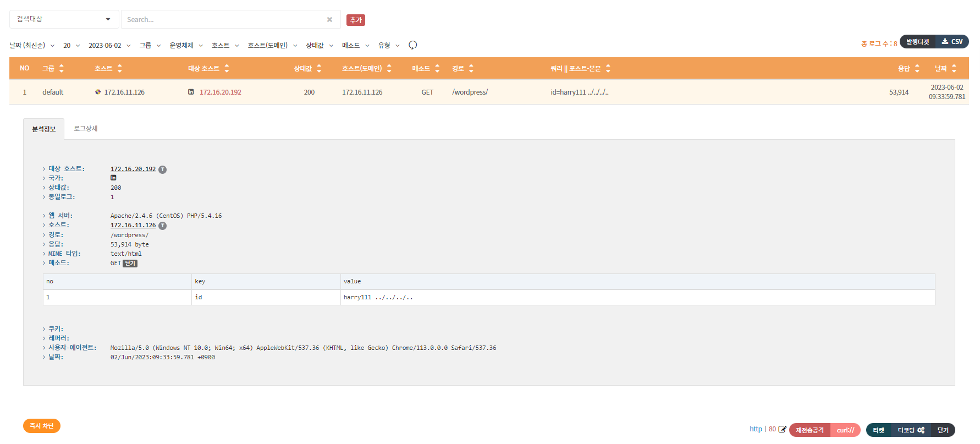
Task: Click the 디코딩 gears button
Action: pyautogui.click(x=911, y=430)
